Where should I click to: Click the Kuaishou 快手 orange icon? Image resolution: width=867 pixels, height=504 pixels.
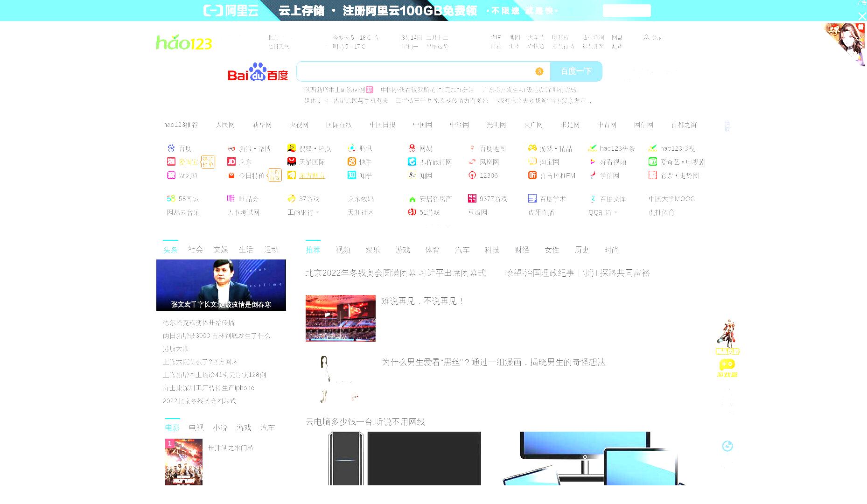click(x=352, y=161)
